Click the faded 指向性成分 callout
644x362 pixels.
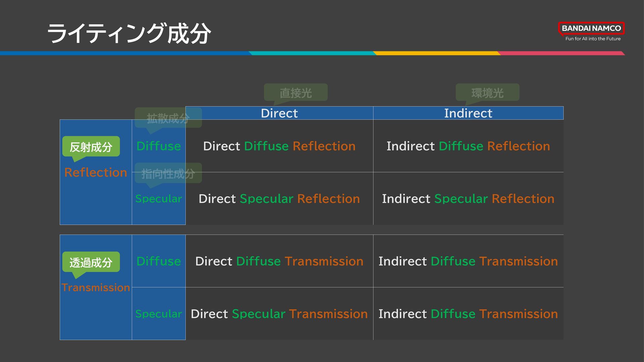(168, 174)
